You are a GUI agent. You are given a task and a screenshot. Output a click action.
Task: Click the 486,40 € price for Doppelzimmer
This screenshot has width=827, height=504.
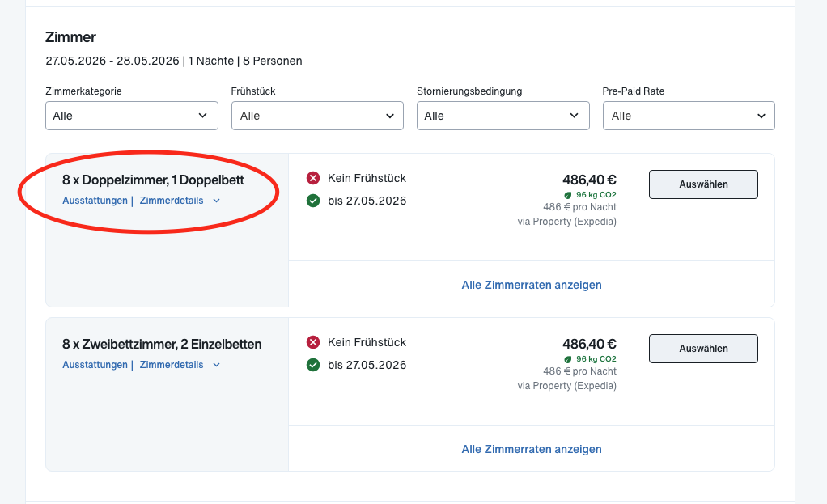click(589, 180)
